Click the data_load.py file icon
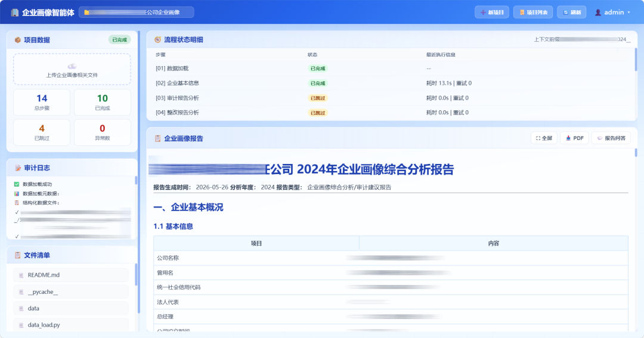Viewport: 644px width, 338px height. (x=21, y=325)
